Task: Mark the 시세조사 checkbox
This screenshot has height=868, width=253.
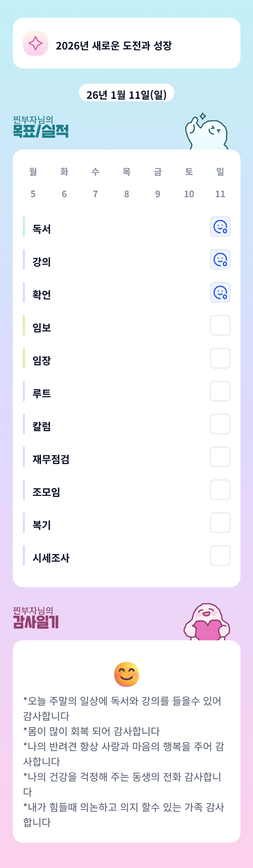Action: tap(220, 556)
